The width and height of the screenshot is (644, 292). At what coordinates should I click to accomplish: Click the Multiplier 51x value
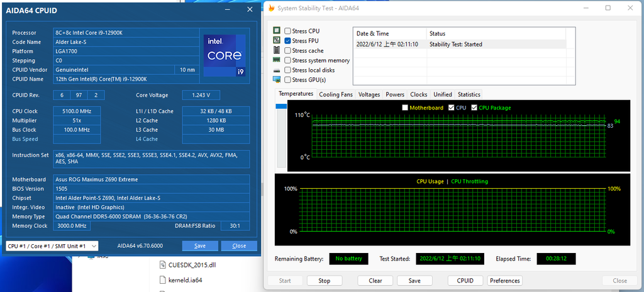coord(77,120)
